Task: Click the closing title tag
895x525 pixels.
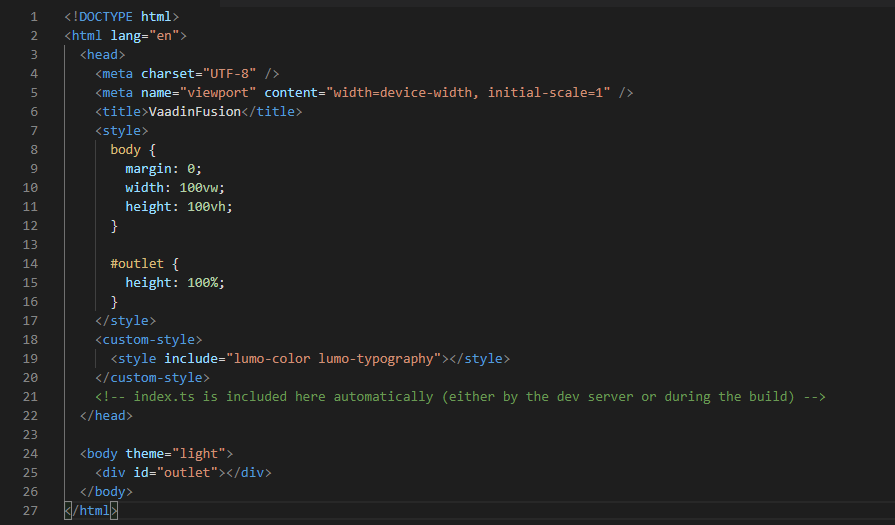Action: point(272,112)
